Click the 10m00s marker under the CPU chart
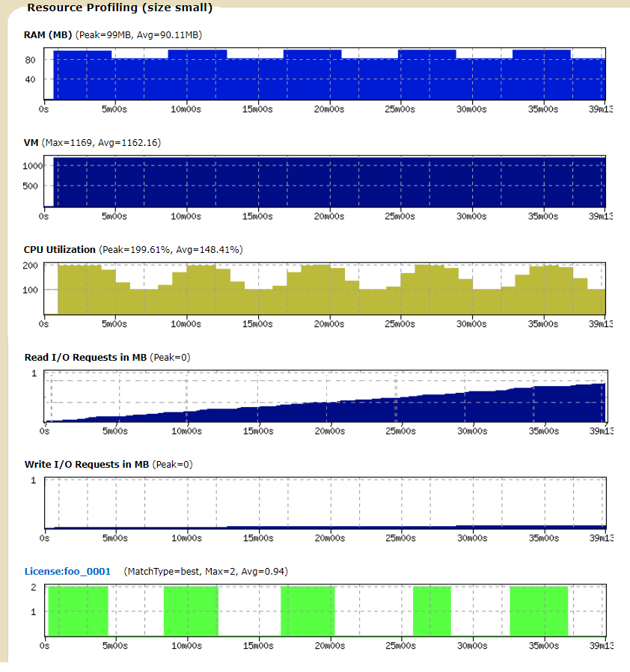The image size is (630, 672). point(186,324)
